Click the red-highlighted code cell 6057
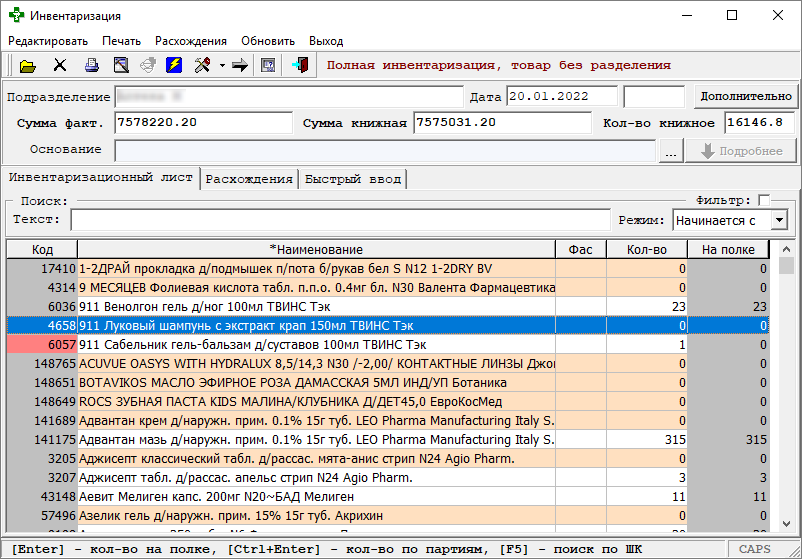The width and height of the screenshot is (802, 559). 42,344
